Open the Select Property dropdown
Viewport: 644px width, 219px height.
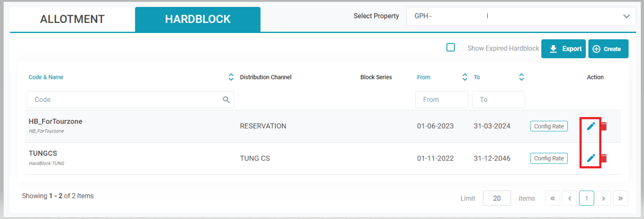[x=521, y=16]
